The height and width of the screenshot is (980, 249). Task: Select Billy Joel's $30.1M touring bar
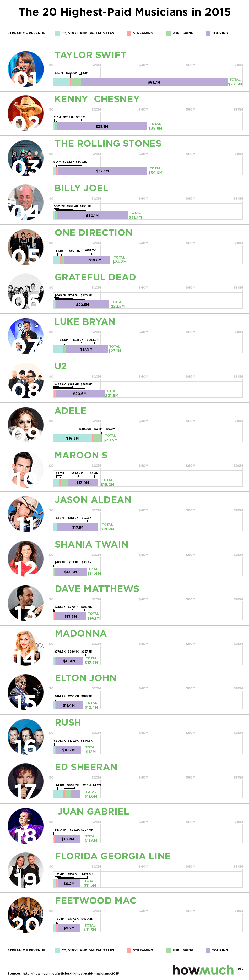[92, 216]
